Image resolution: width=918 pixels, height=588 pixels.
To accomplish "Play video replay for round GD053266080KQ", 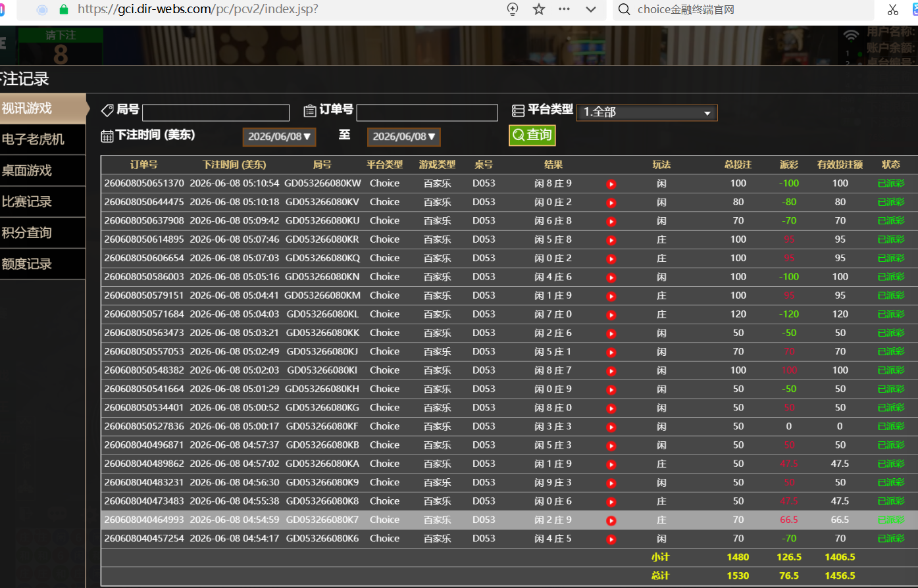I will click(611, 259).
